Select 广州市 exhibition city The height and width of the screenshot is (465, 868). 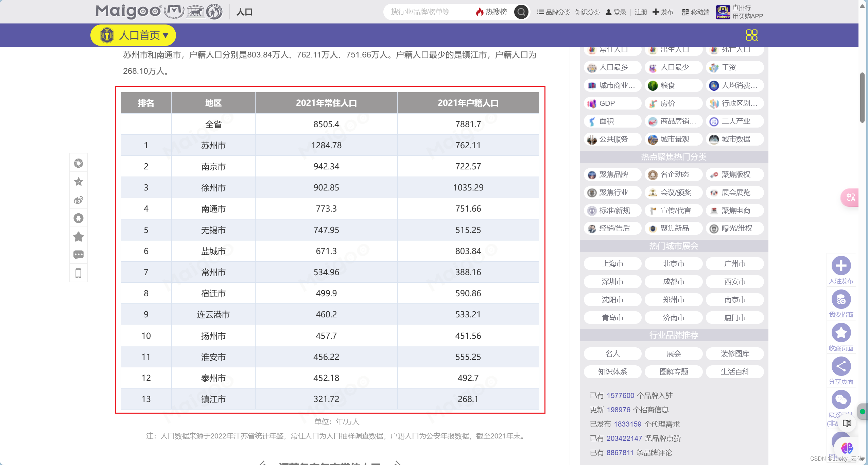[x=735, y=264]
